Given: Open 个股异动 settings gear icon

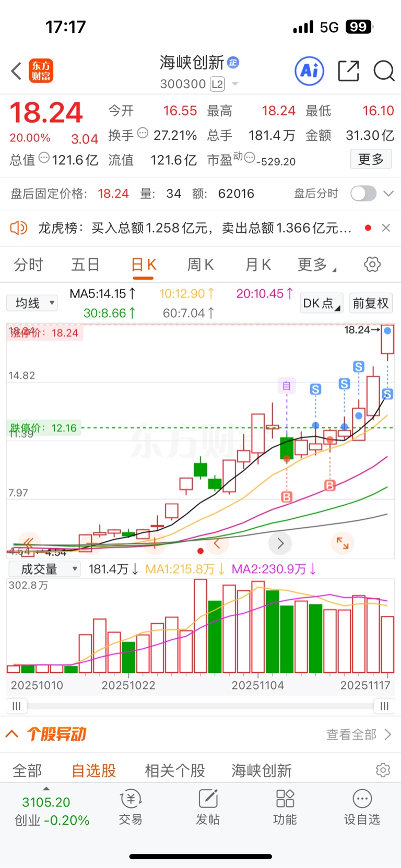Looking at the screenshot, I should click(x=383, y=770).
